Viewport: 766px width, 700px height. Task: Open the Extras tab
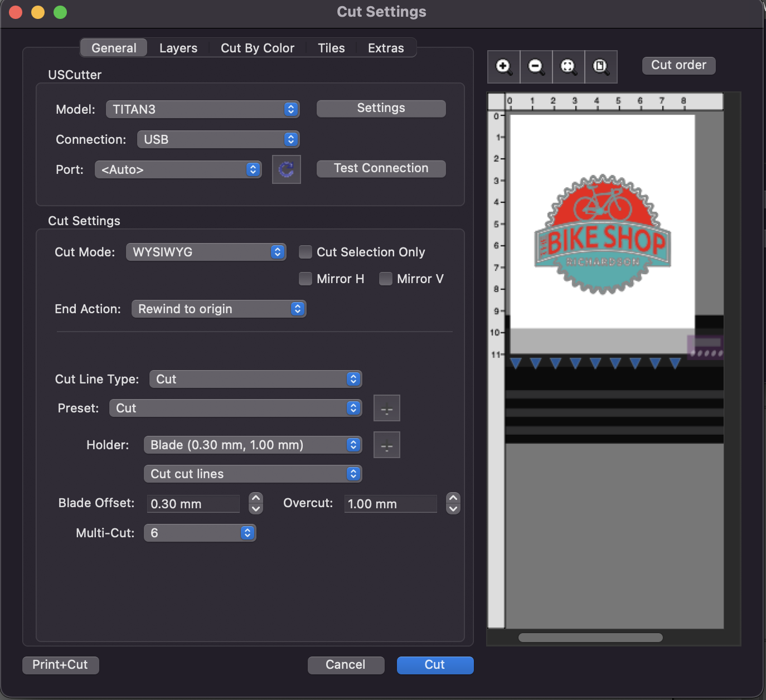[x=386, y=48]
